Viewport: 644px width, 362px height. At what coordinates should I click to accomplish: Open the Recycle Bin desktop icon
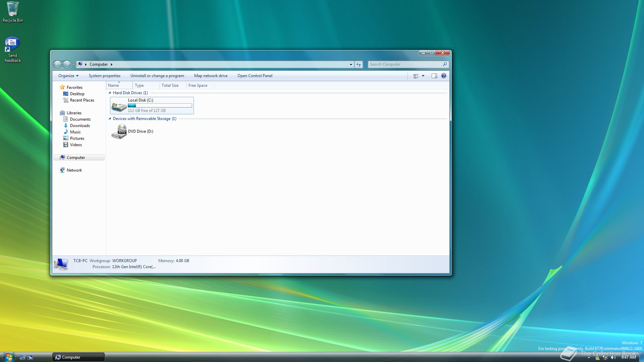tap(12, 12)
